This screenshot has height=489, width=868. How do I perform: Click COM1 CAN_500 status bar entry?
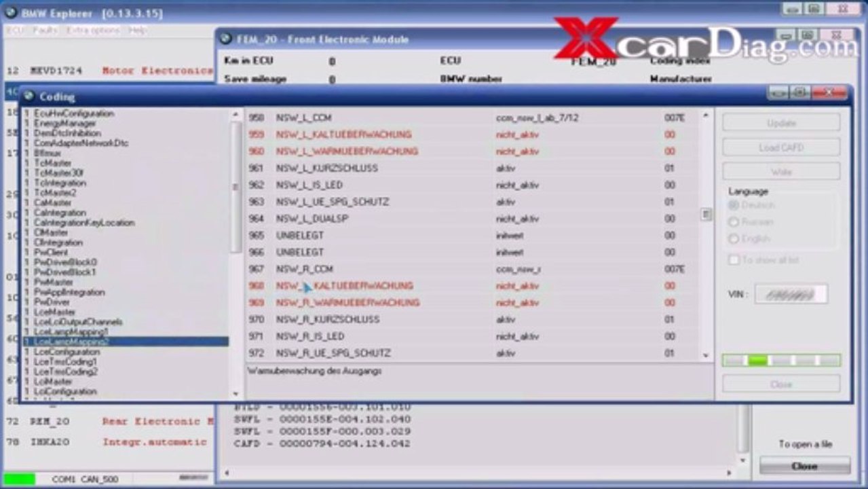85,479
